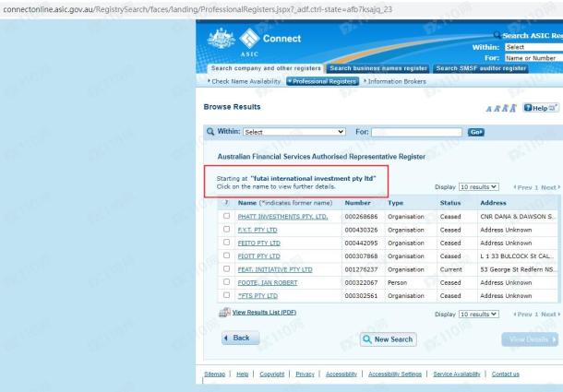Tick the checkbox for FEITO PTY LTD
The width and height of the screenshot is (563, 392).
(226, 243)
